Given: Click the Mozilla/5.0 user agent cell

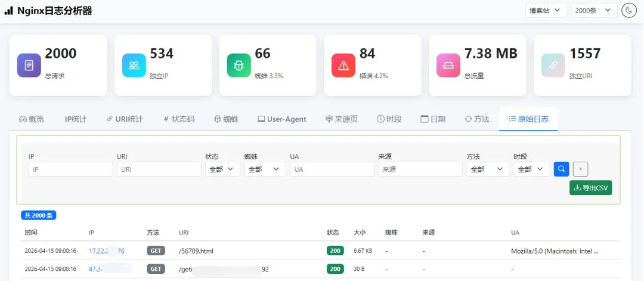Looking at the screenshot, I should pos(555,251).
